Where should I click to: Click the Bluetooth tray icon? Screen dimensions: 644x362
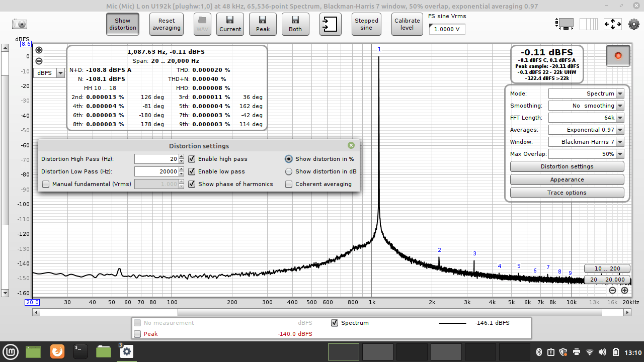point(538,352)
